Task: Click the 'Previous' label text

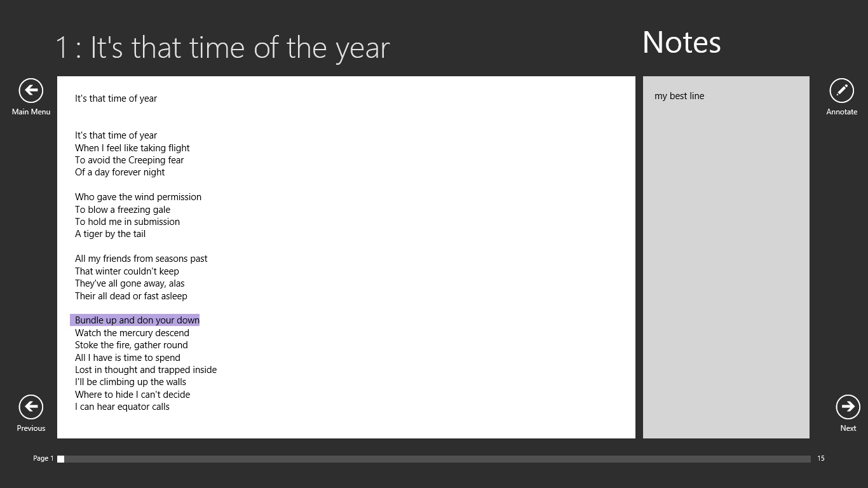Action: click(31, 428)
